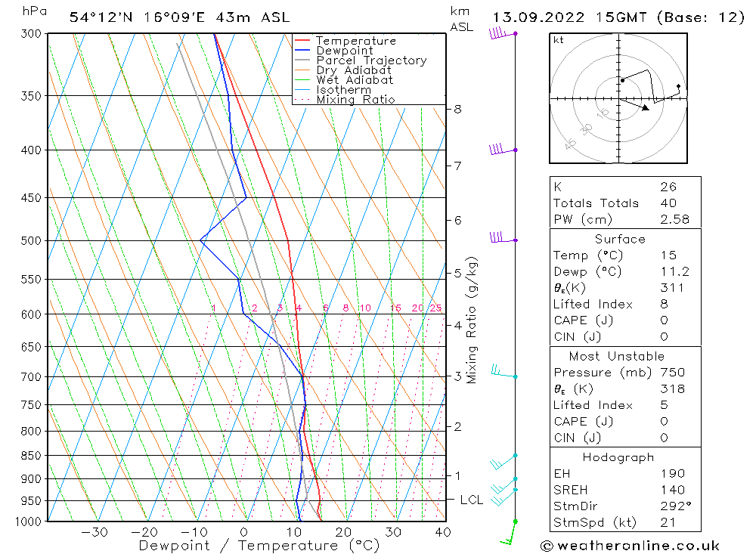Viewport: 756px width, 554px height.
Task: Click the surface Lifted Index value 8
Action: [665, 305]
